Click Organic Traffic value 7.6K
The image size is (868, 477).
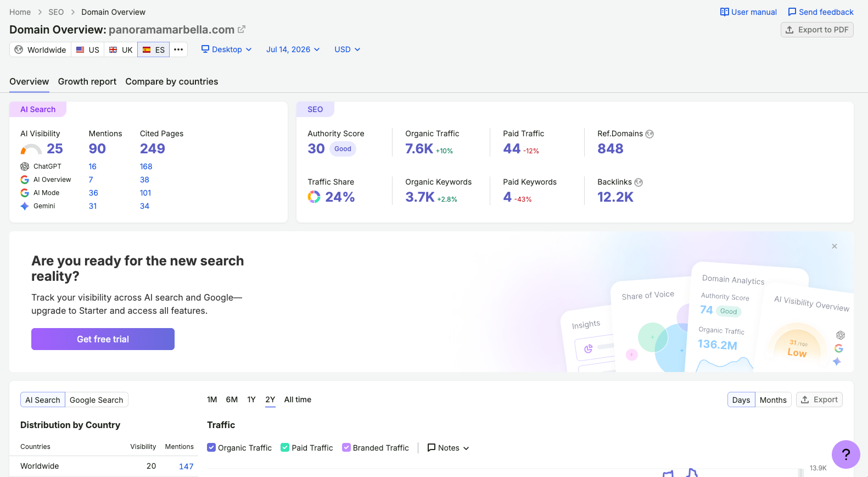[419, 149]
